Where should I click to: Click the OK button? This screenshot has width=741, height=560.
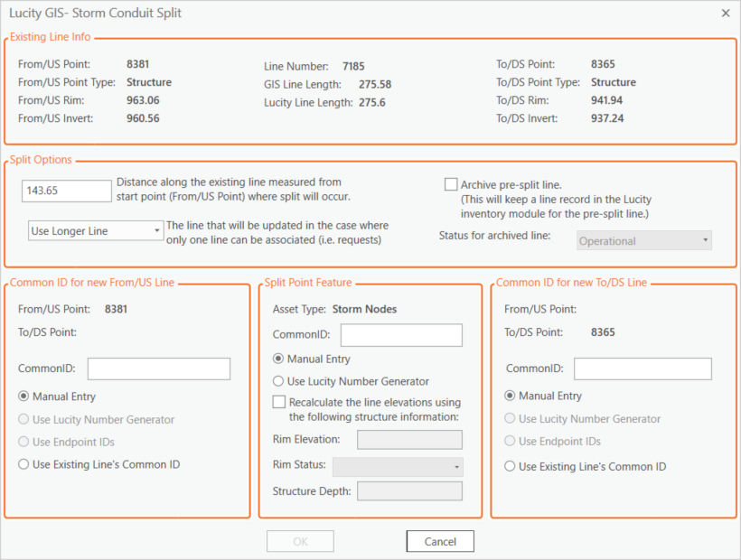300,541
